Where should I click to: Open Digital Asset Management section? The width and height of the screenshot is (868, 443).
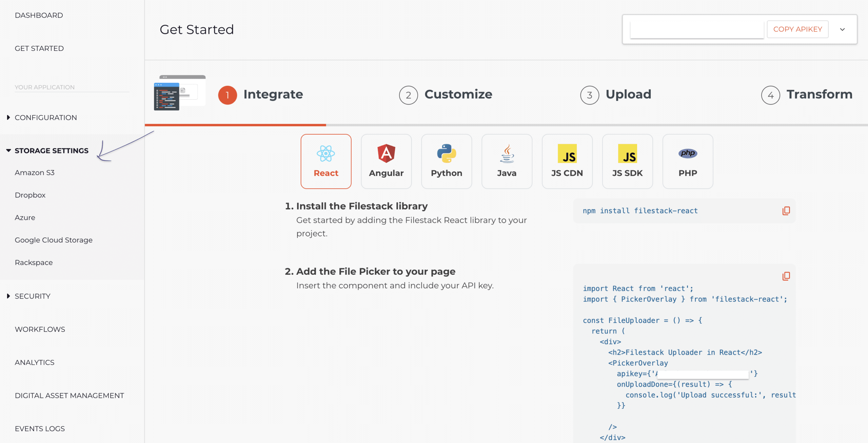(70, 396)
